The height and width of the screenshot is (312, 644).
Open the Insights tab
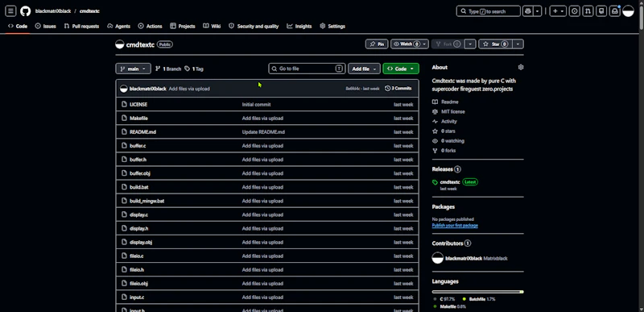tap(299, 27)
